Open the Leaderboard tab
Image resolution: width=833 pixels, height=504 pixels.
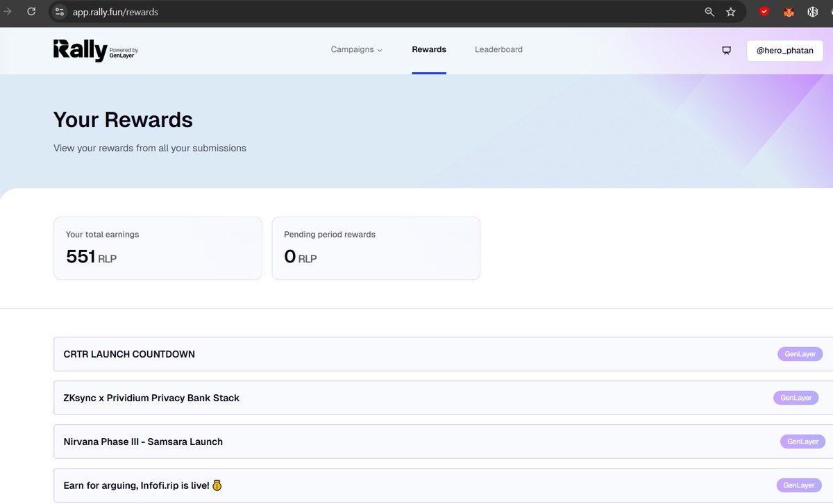click(498, 50)
